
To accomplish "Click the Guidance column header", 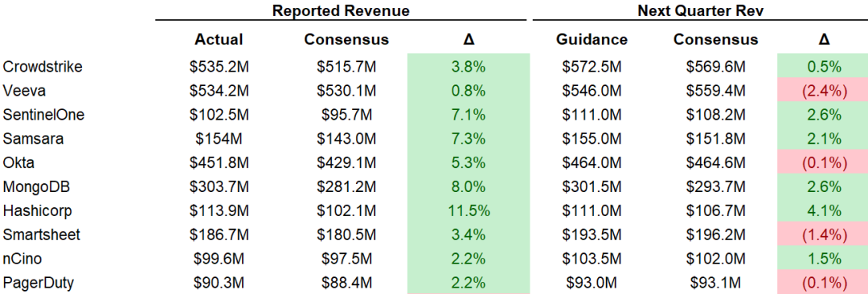I will tap(592, 40).
